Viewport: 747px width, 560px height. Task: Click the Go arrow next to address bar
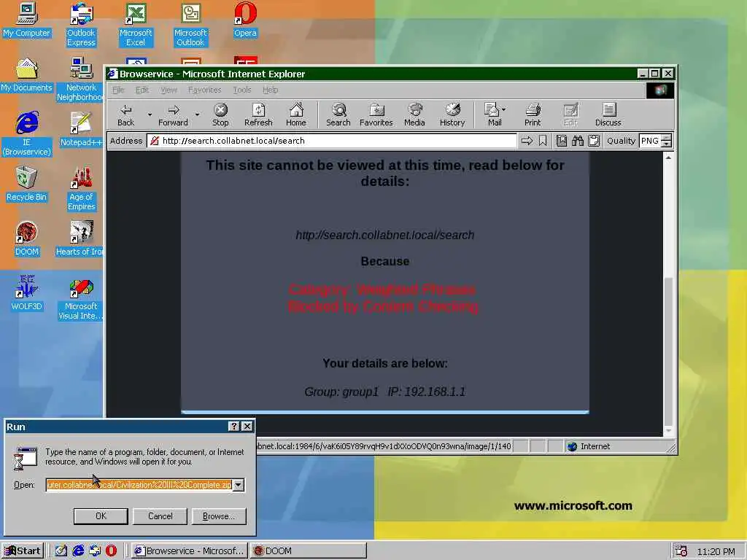pos(527,141)
